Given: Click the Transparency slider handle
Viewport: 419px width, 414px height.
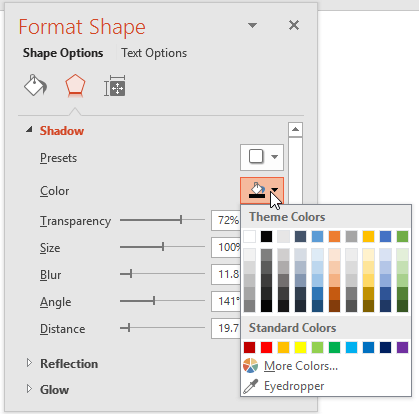Looking at the screenshot, I should [181, 219].
